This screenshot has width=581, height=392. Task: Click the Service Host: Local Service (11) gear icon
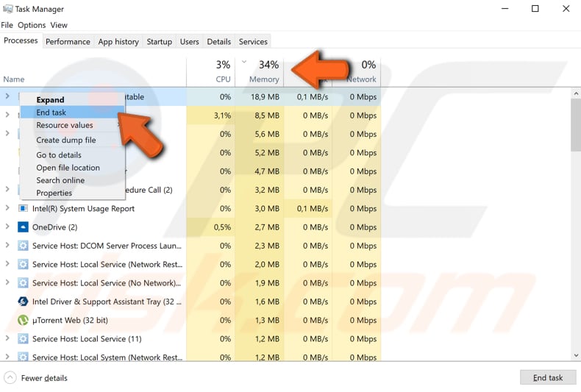click(x=23, y=338)
